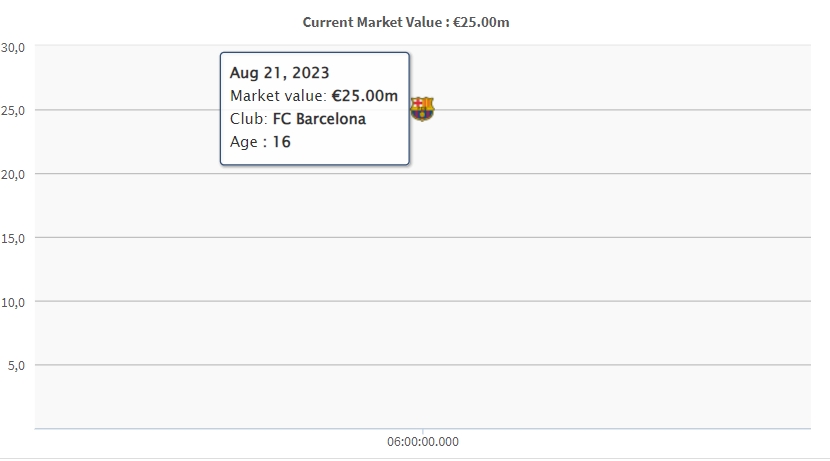This screenshot has height=461, width=830.
Task: Select the Aug 21, 2023 tooltip date
Action: pyautogui.click(x=279, y=73)
